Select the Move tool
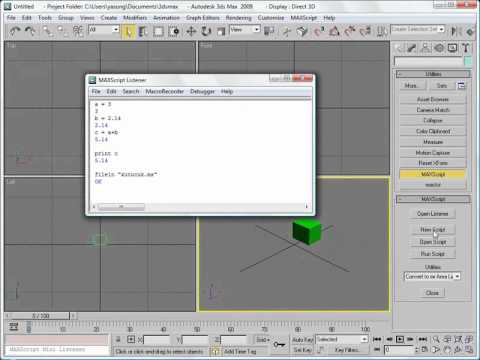The height and width of the screenshot is (360, 480). point(191,31)
